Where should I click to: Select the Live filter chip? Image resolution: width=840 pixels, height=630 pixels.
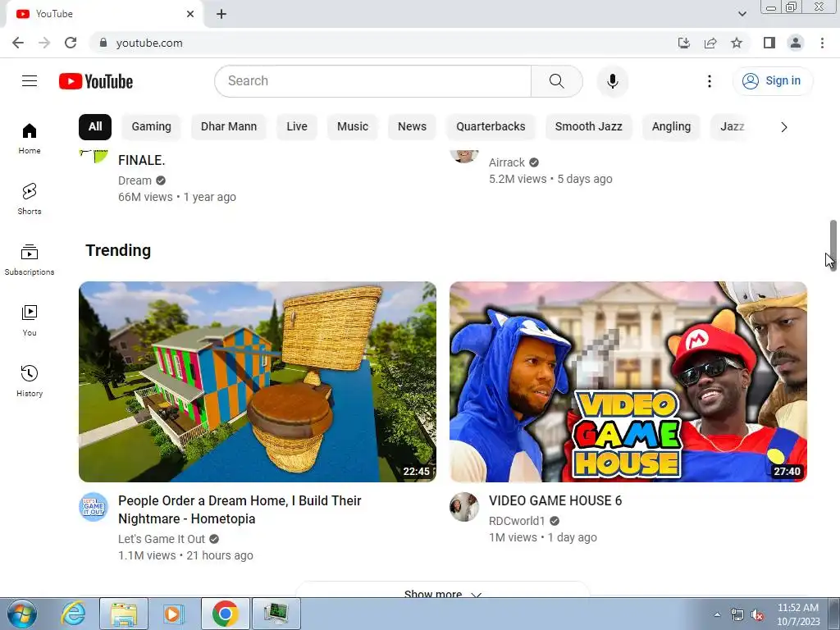click(x=297, y=127)
